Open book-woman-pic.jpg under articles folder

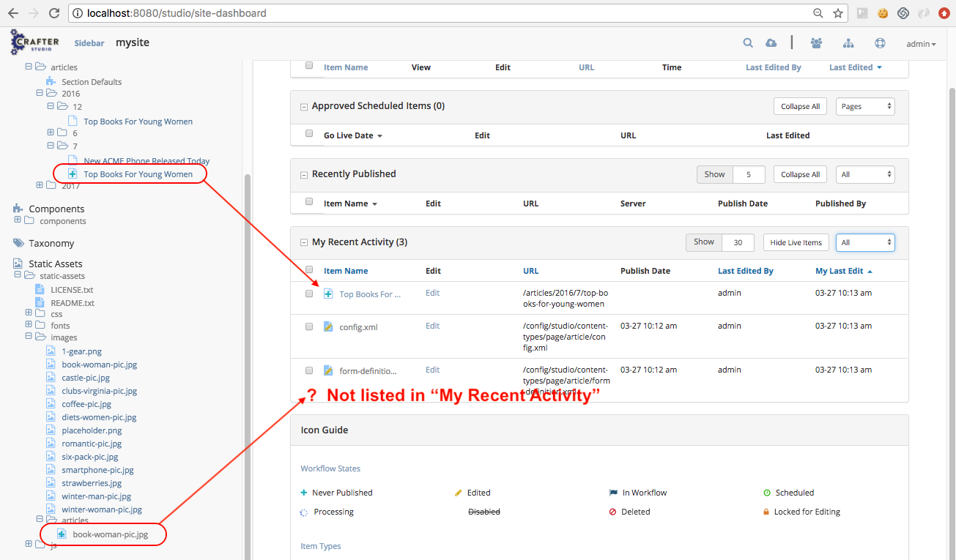tap(110, 534)
